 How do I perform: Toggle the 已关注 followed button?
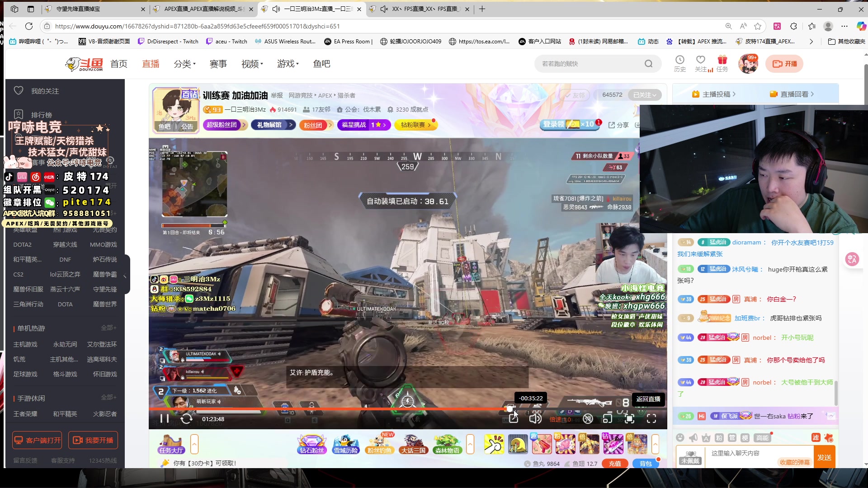(x=644, y=95)
